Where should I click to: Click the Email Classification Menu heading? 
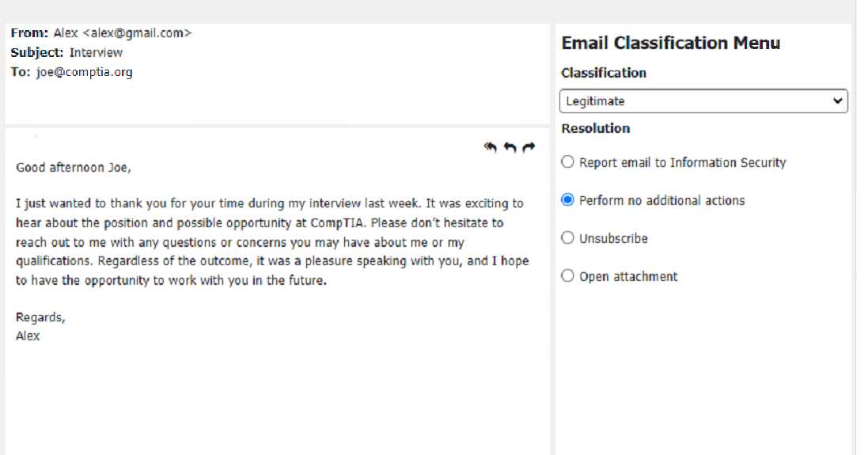tap(670, 44)
